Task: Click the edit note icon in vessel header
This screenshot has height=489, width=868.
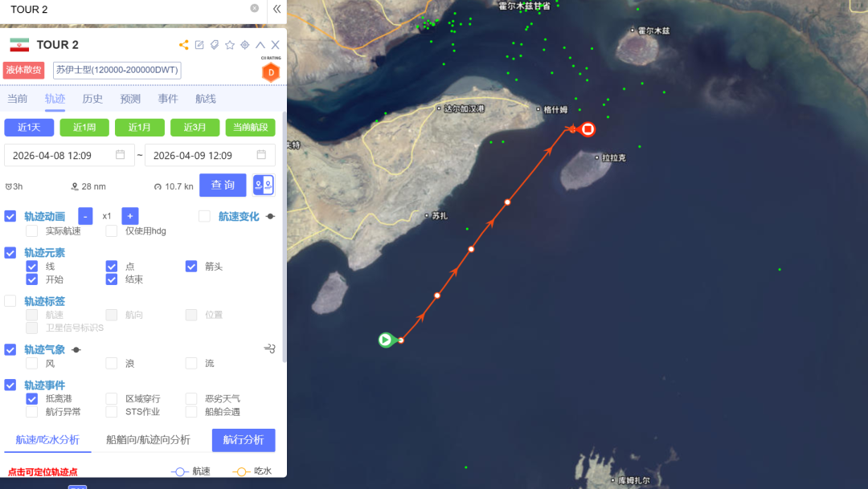Action: point(199,45)
